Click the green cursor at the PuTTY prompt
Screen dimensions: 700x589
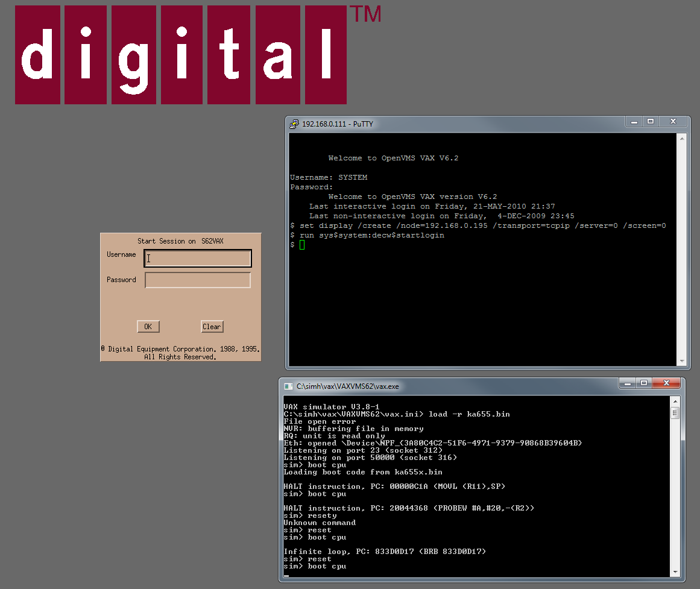pos(302,245)
